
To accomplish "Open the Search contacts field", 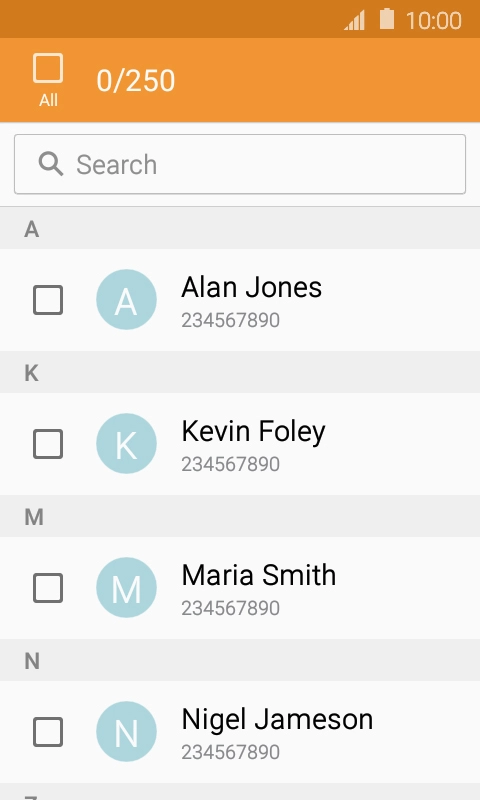I will (240, 164).
